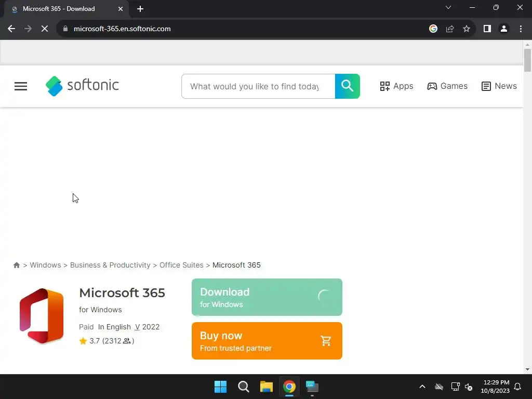This screenshot has height=399, width=532.
Task: Open the Apps section
Action: click(396, 86)
